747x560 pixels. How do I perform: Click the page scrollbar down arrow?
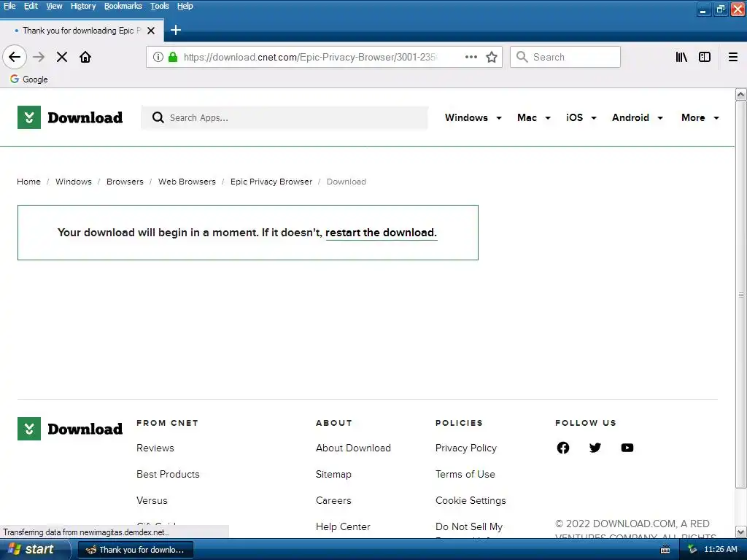click(740, 532)
